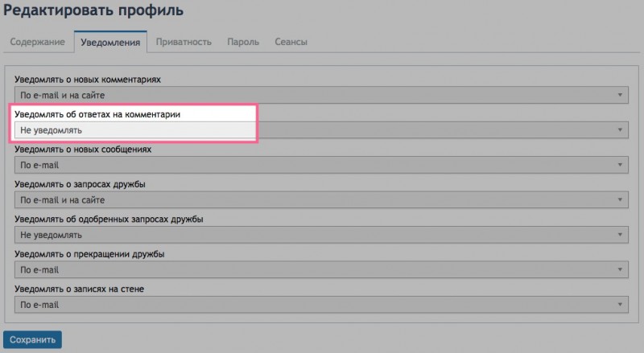Open the friendship termination notification dropdown
Screen dimensions: 644x353
(x=321, y=269)
